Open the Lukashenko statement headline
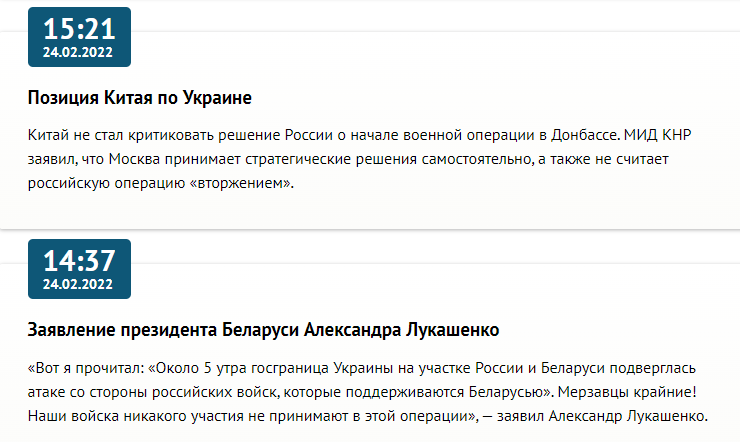Screen dimensions: 740x442 263,330
